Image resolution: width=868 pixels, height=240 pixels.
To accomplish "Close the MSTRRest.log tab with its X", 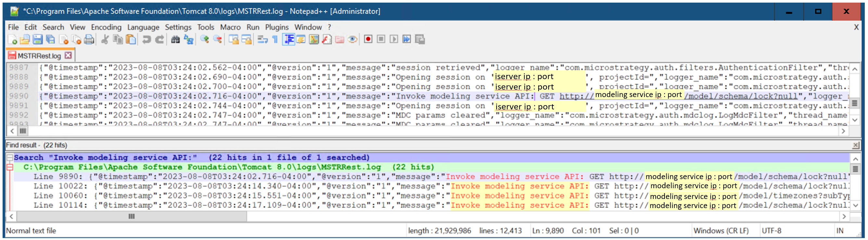I will click(x=68, y=55).
